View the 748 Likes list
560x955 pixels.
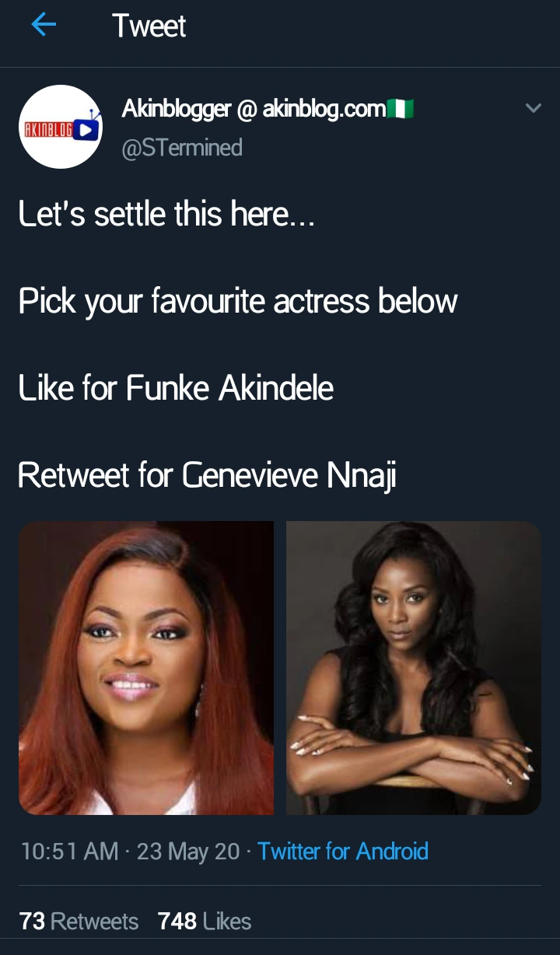click(x=205, y=922)
